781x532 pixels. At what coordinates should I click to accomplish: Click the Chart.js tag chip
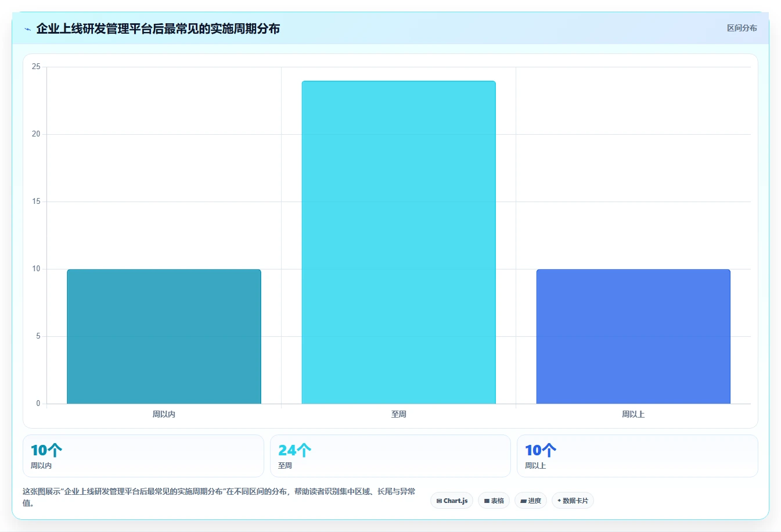click(452, 501)
